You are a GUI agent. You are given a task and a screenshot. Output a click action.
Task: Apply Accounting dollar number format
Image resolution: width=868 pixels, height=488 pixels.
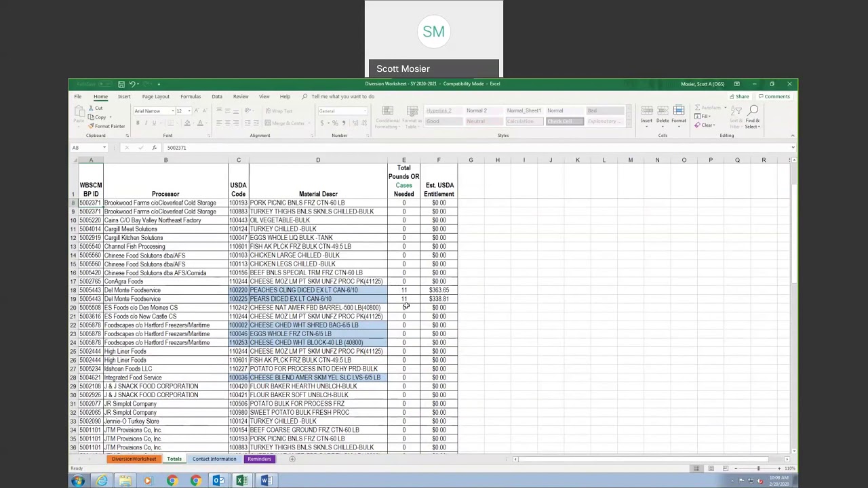click(x=322, y=123)
